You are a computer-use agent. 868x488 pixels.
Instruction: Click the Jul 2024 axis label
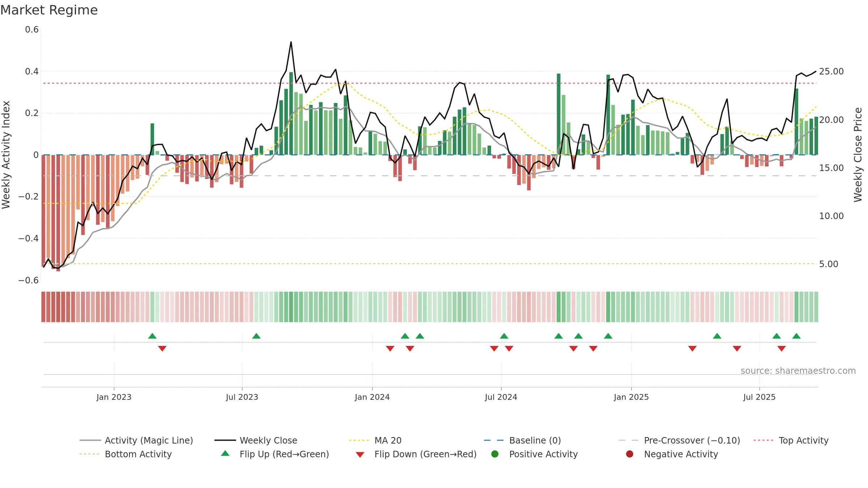pyautogui.click(x=501, y=397)
